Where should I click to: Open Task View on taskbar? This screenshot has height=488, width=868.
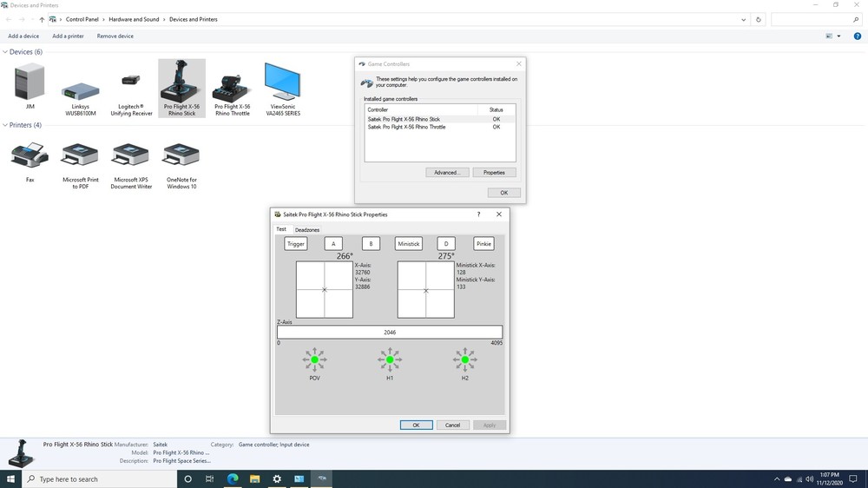click(210, 479)
